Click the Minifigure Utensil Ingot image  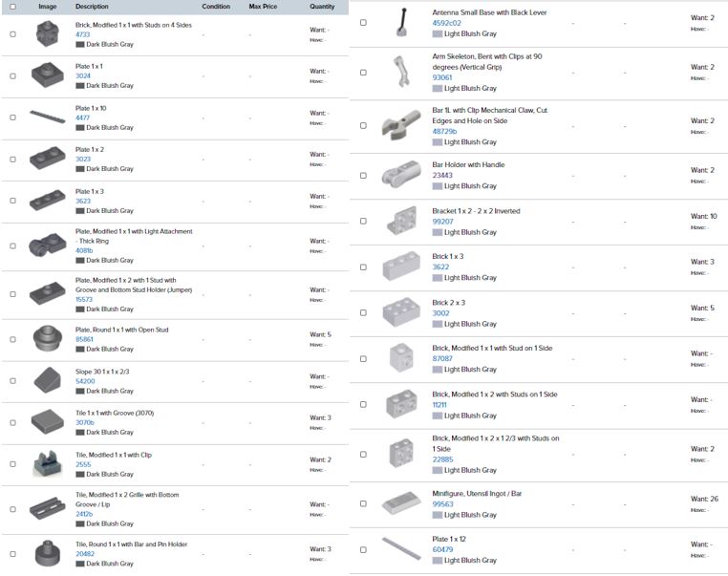399,503
